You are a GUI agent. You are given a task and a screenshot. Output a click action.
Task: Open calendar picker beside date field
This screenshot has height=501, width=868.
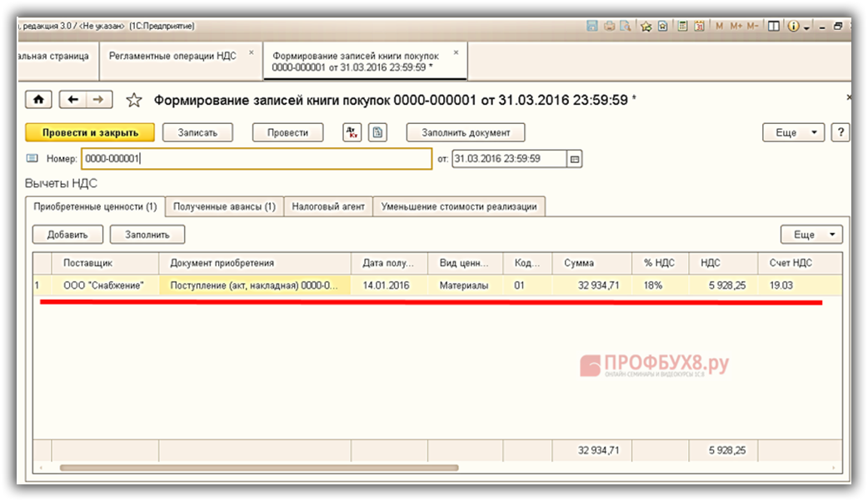tap(575, 159)
